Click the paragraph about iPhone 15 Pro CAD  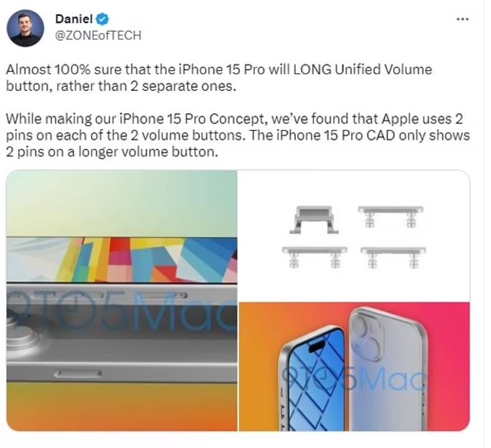pyautogui.click(x=237, y=135)
